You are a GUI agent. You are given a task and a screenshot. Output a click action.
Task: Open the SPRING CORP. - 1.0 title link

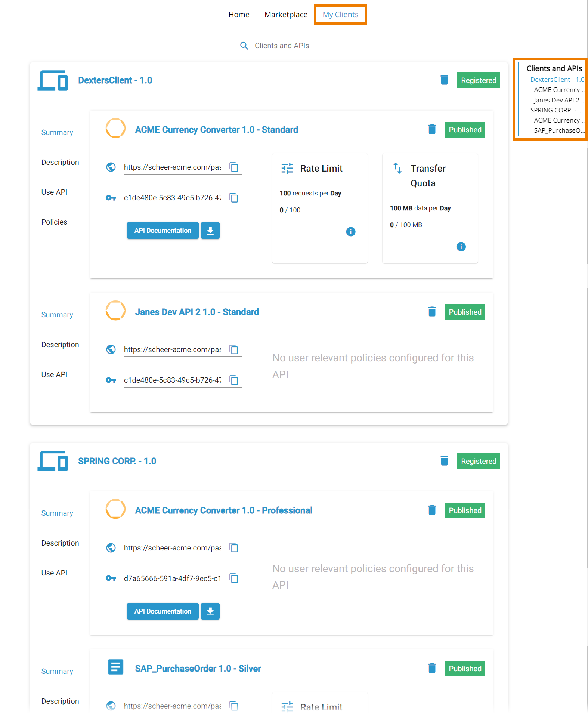[x=117, y=461]
